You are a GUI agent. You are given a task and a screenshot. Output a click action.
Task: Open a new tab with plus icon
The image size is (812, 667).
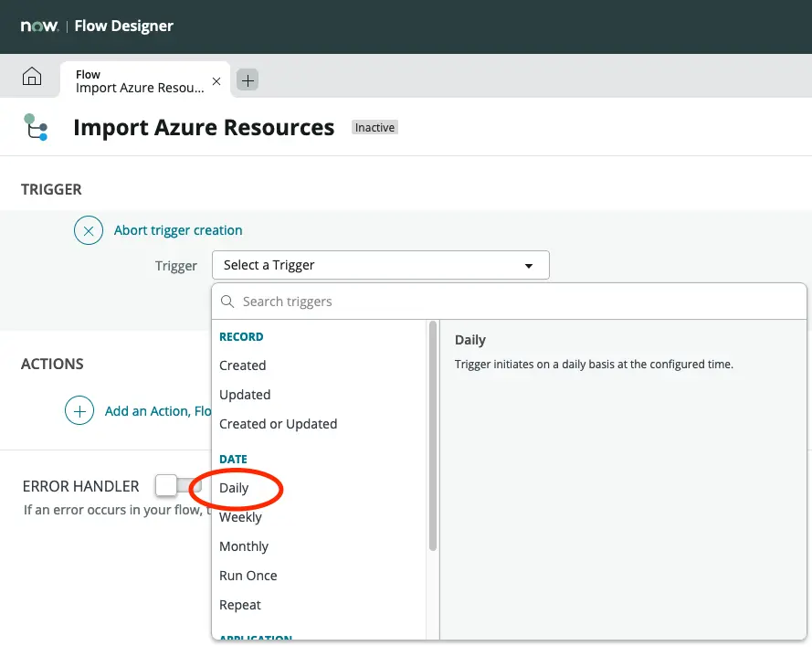248,80
